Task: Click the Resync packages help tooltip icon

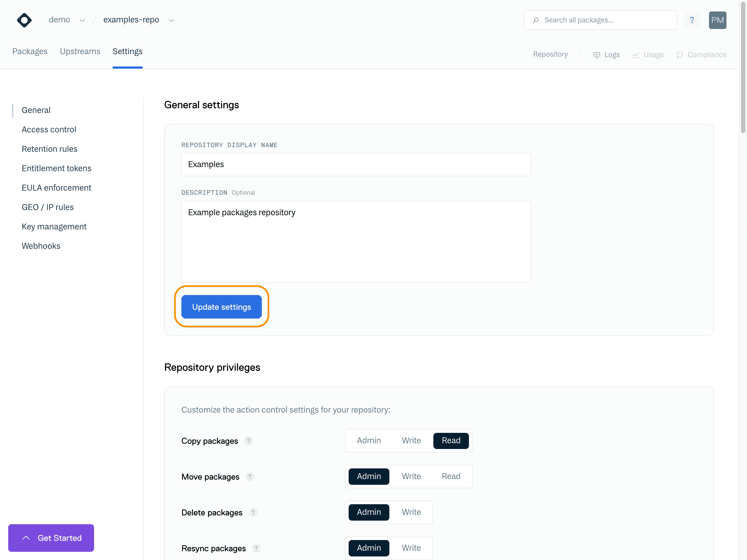Action: tap(256, 549)
